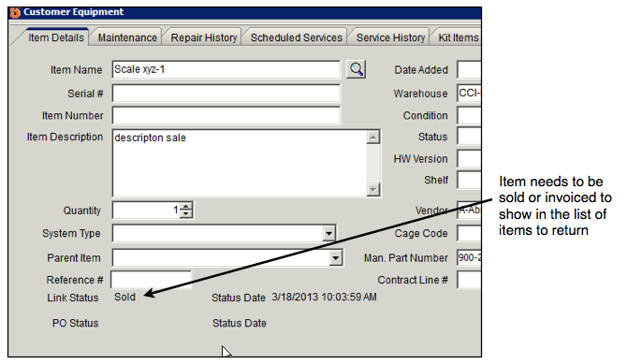Image resolution: width=642 pixels, height=364 pixels.
Task: Click the Link Status label
Action: tap(72, 298)
